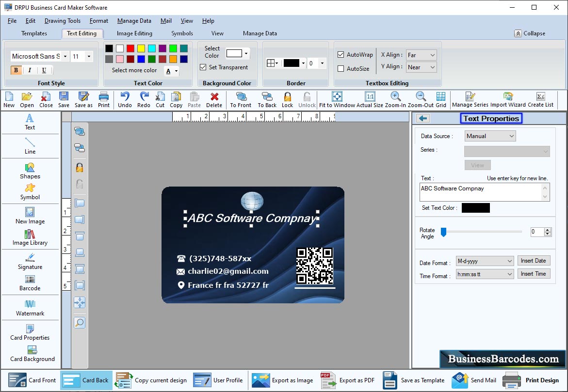Select the Line drawing tool
The width and height of the screenshot is (568, 392).
(x=30, y=146)
